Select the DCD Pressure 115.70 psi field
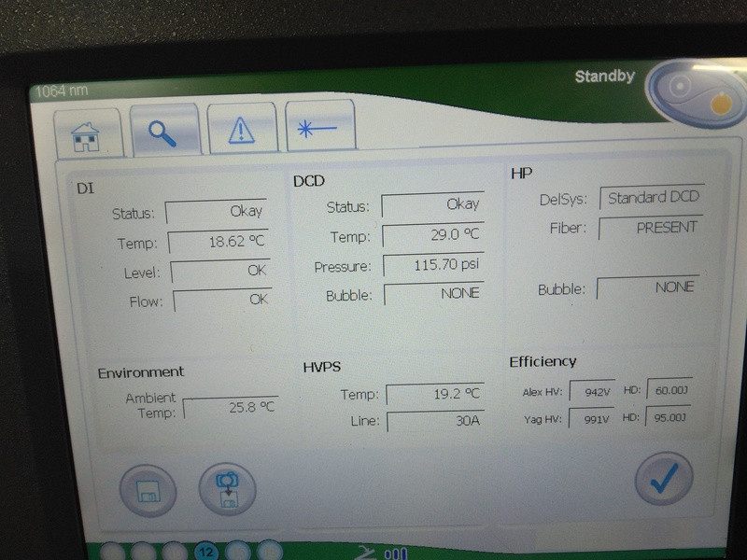This screenshot has width=747, height=560. [433, 264]
